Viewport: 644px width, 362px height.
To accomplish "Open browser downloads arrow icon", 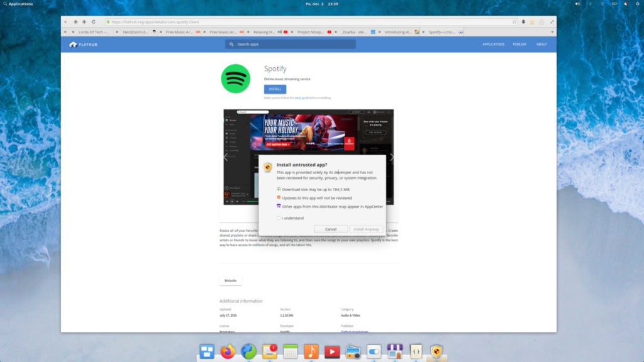I will point(523,22).
